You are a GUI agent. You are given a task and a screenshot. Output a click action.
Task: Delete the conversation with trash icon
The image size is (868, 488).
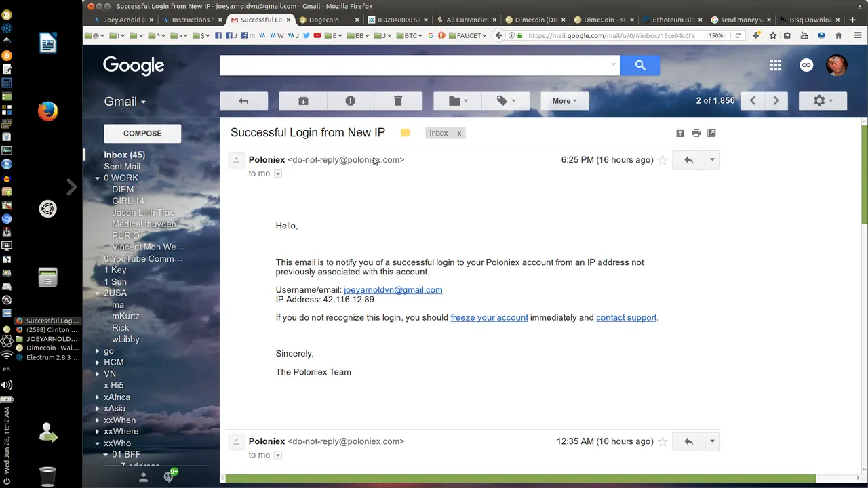pyautogui.click(x=398, y=101)
